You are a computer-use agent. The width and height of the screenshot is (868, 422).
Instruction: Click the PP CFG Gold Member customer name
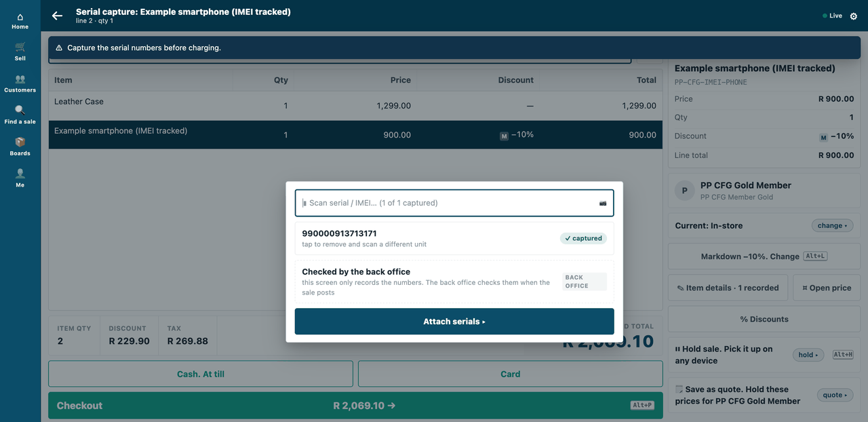coord(746,185)
